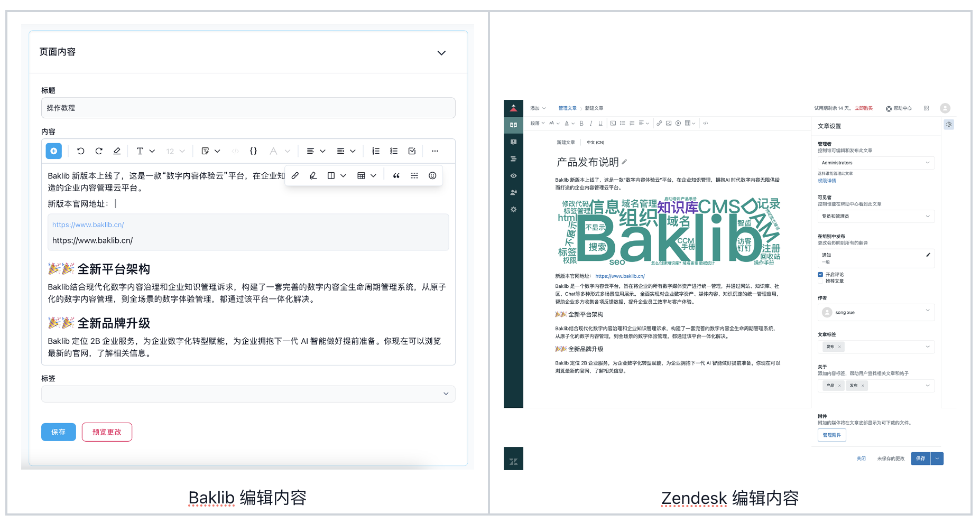Click the insert link icon in Baklib floating toolbar
980x524 pixels.
click(295, 176)
